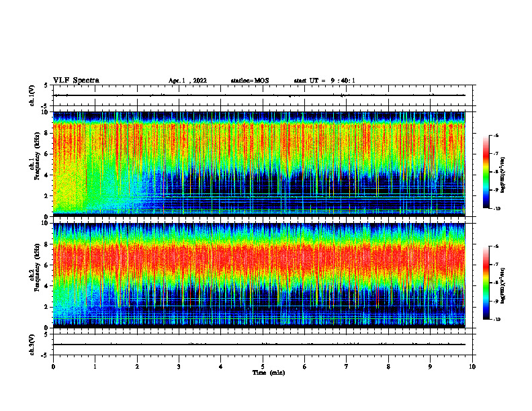Click the ch.1 spectrogram panel
The width and height of the screenshot is (532, 411).
[x=259, y=164]
